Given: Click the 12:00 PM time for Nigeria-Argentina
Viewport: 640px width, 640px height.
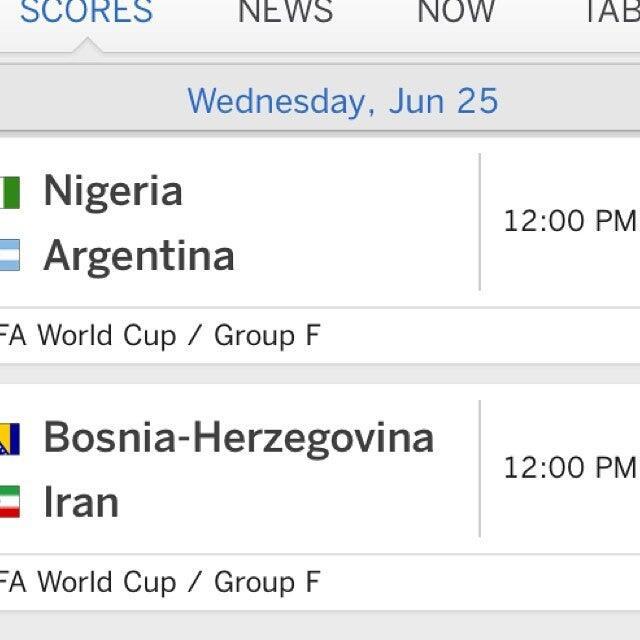Looking at the screenshot, I should [x=569, y=221].
